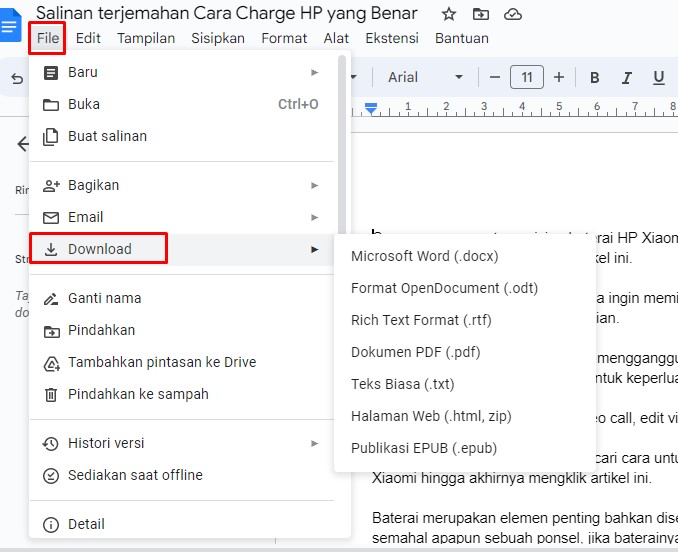Expand the Bagikan submenu arrow
Viewport: 678px width, 552px height.
pyautogui.click(x=315, y=186)
